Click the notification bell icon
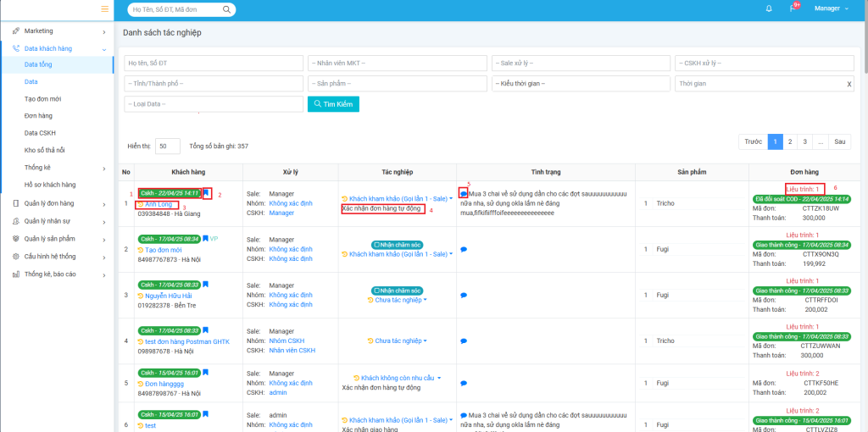868x432 pixels. point(769,8)
